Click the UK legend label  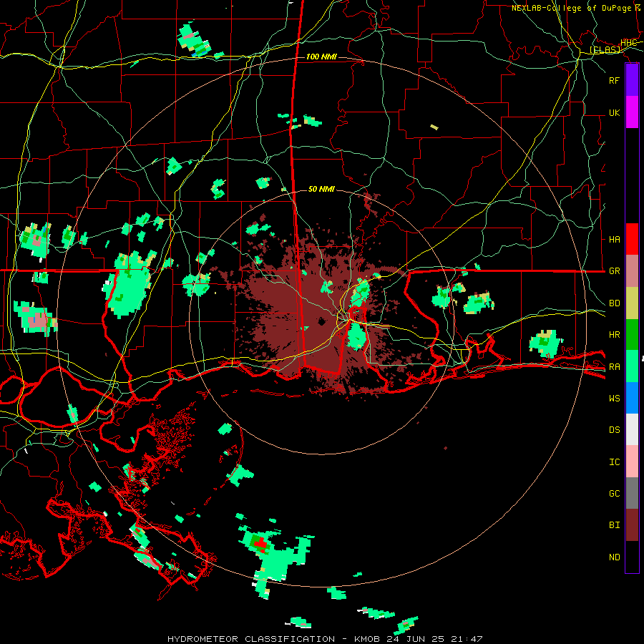(x=614, y=112)
